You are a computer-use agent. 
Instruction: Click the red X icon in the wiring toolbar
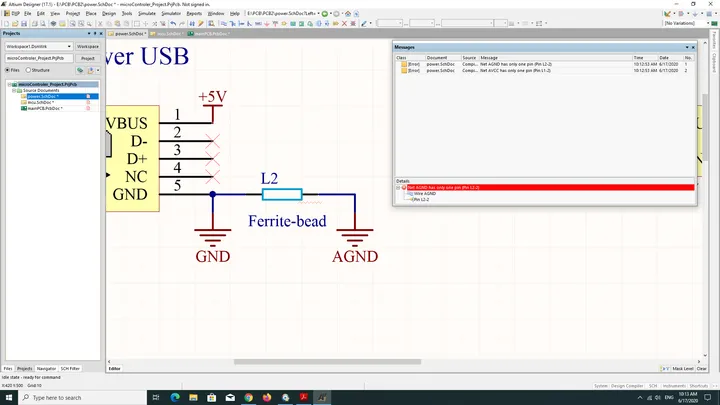pos(344,23)
